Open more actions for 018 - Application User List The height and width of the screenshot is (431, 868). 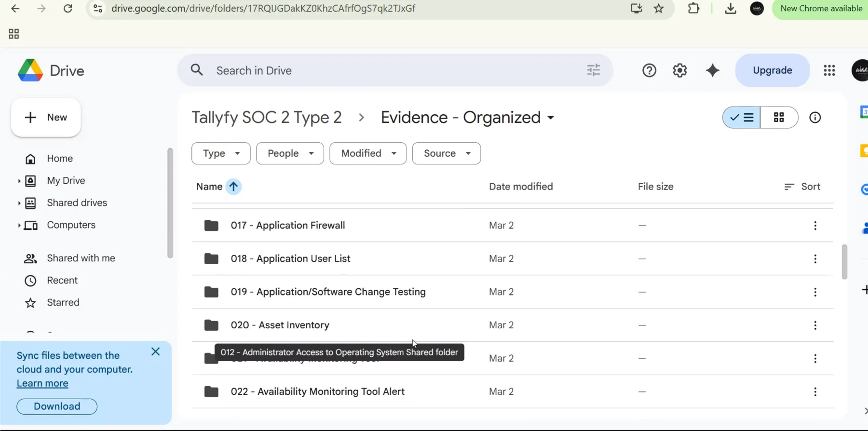(x=815, y=259)
